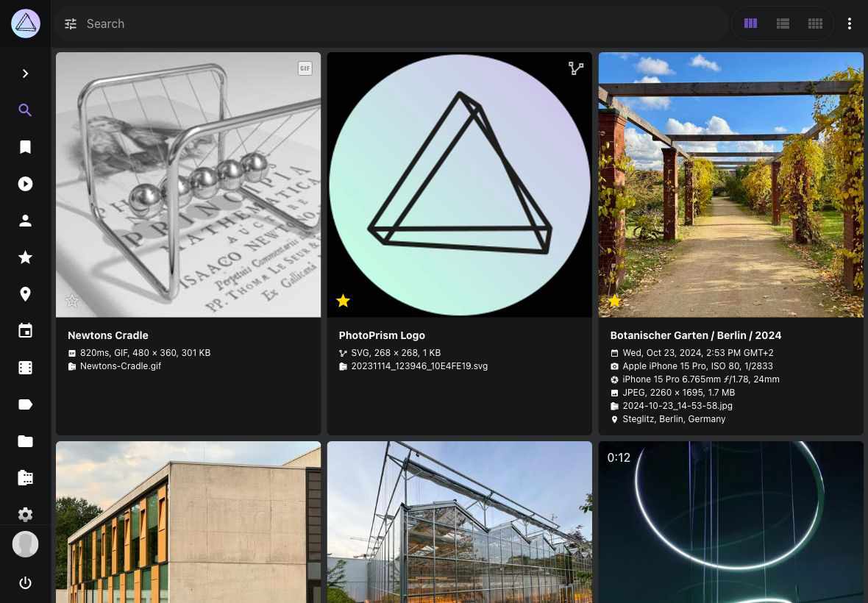Open Newtons-Cradle.gif file name link
Viewport: 868px width, 603px height.
[x=120, y=365]
